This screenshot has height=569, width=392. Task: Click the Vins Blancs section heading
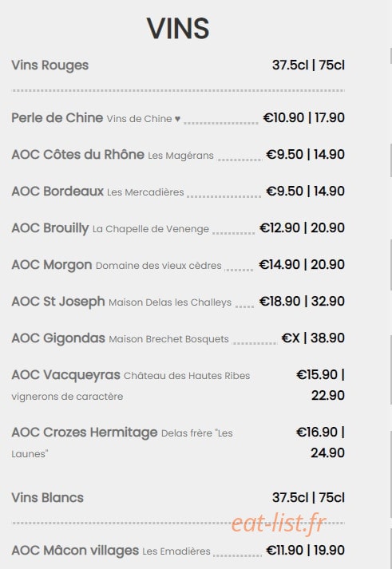coord(48,497)
